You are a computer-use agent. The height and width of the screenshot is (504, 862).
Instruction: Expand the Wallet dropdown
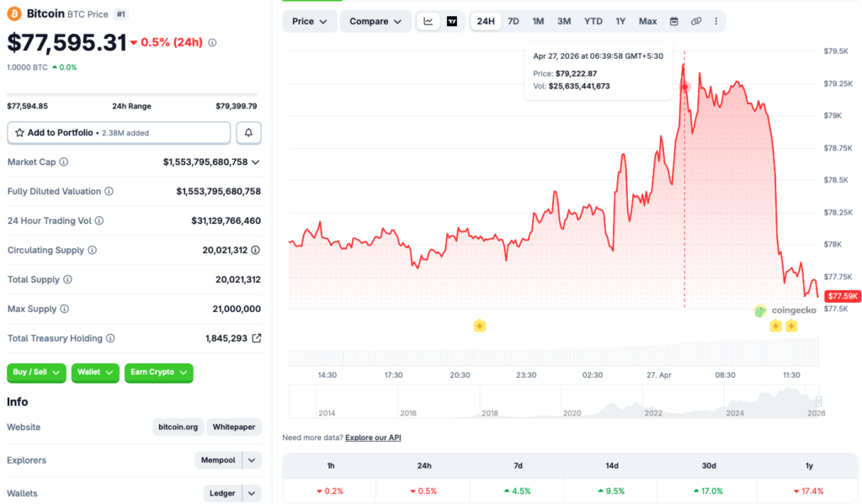pos(94,372)
